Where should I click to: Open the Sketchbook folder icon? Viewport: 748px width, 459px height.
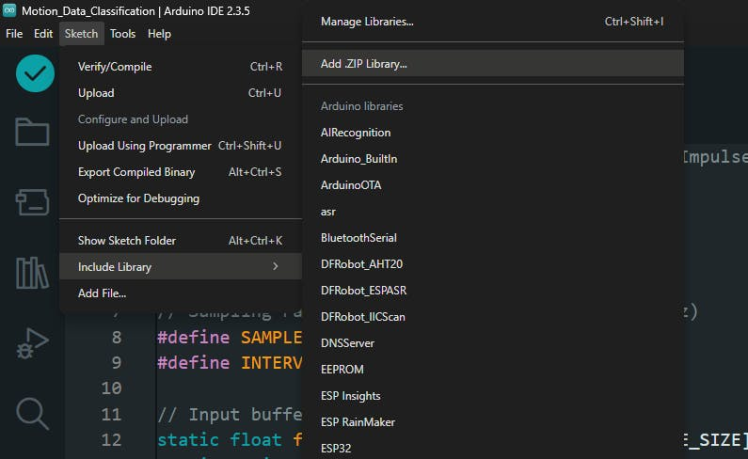[x=32, y=132]
